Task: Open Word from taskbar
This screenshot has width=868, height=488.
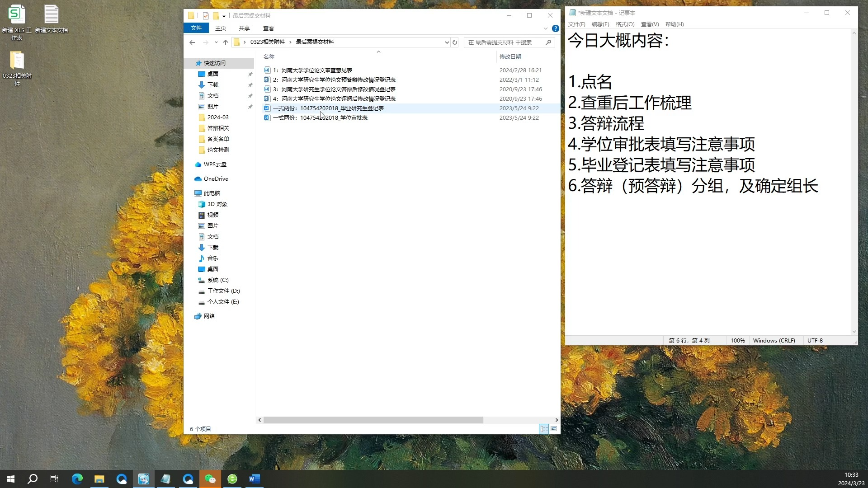Action: [255, 479]
